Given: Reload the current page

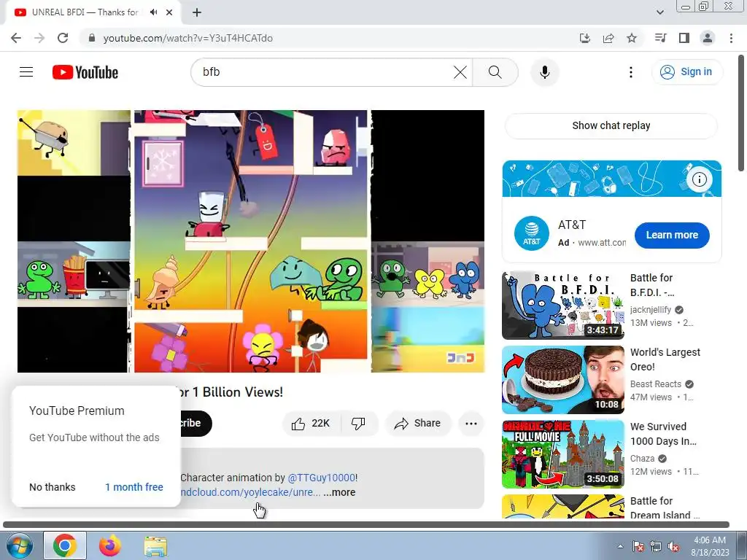Looking at the screenshot, I should tap(63, 38).
